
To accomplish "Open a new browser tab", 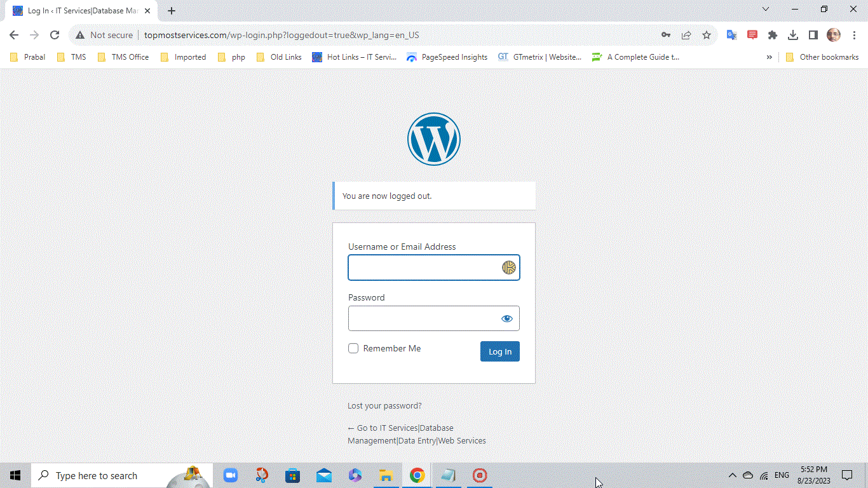I will tap(172, 11).
